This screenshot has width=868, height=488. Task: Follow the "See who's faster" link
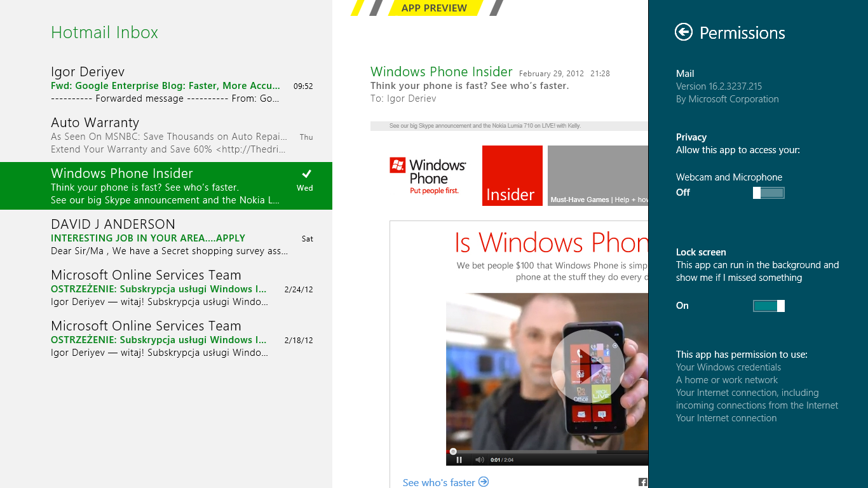click(x=439, y=482)
